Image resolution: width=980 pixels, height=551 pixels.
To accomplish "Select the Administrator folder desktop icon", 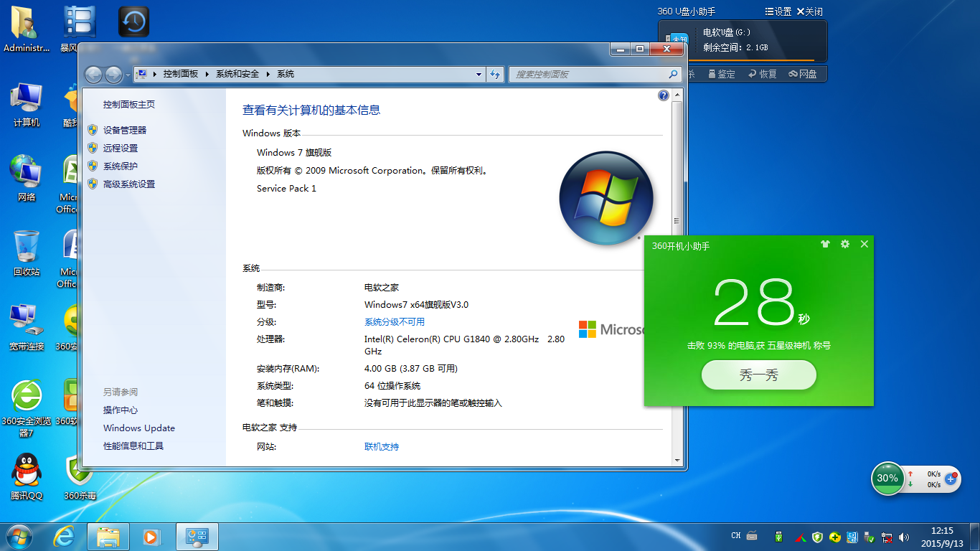I will point(27,29).
